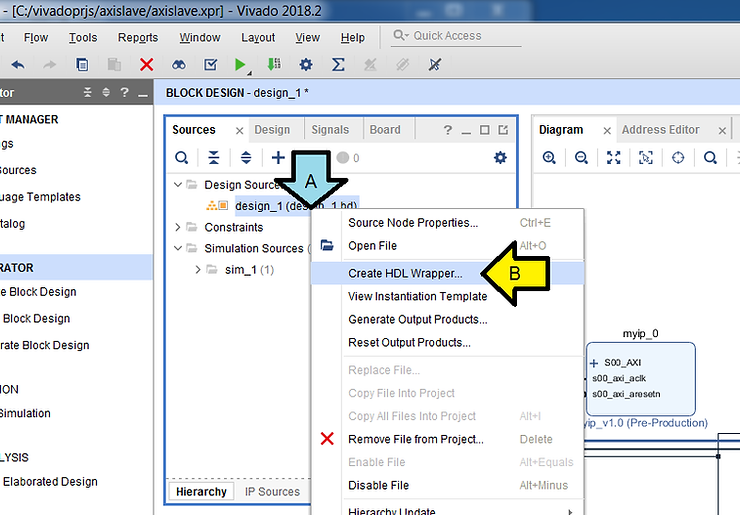
Task: Click the crossed-out pin icon in the toolbar
Action: [435, 64]
